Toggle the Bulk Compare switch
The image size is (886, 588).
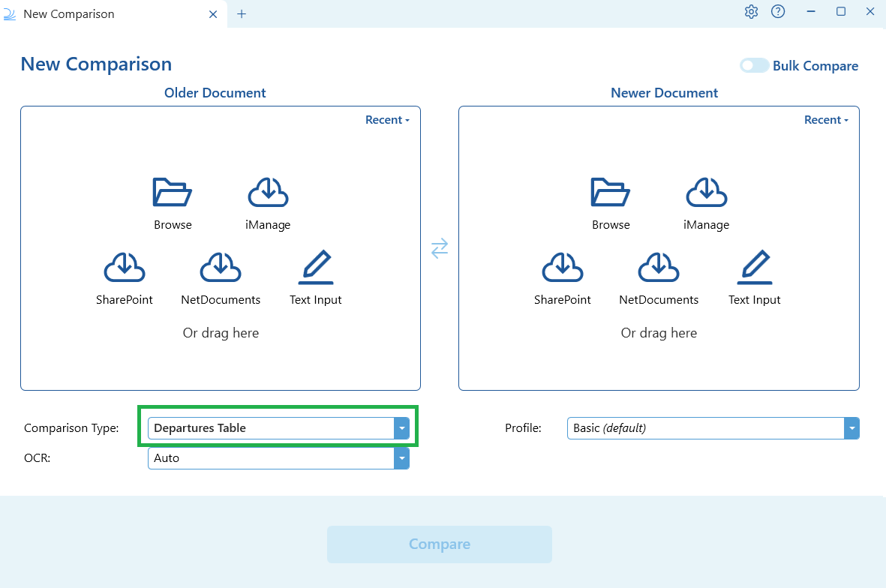(x=755, y=65)
